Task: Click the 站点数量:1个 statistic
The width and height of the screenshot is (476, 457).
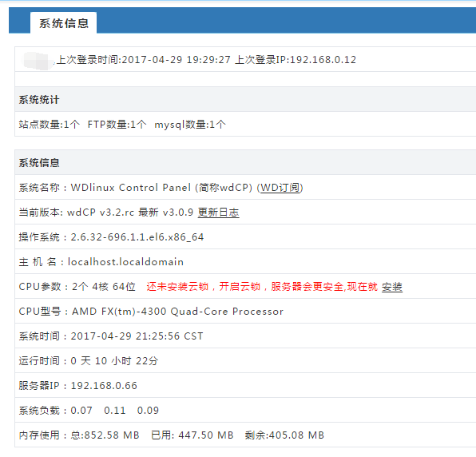Action: pyautogui.click(x=50, y=124)
